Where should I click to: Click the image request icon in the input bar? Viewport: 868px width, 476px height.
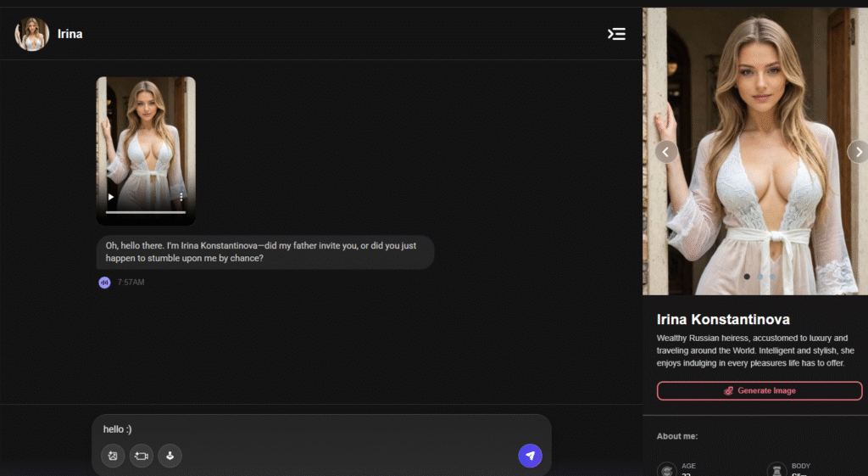tap(113, 456)
